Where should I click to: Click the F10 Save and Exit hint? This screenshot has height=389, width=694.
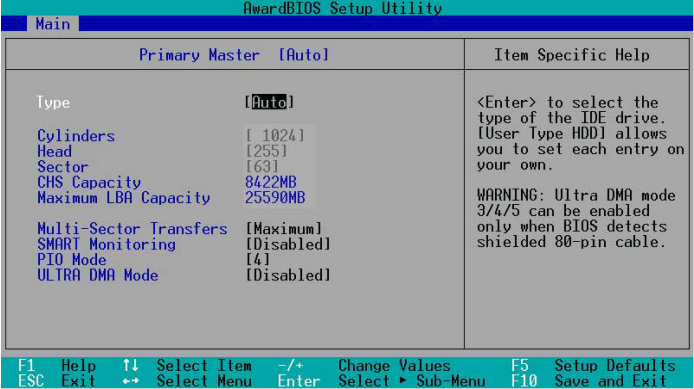pyautogui.click(x=589, y=381)
